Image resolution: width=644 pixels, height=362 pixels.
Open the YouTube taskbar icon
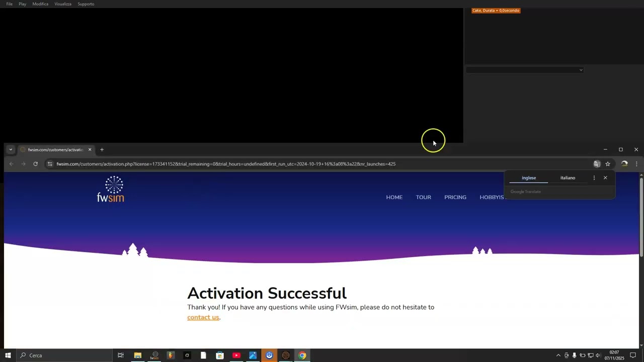236,355
